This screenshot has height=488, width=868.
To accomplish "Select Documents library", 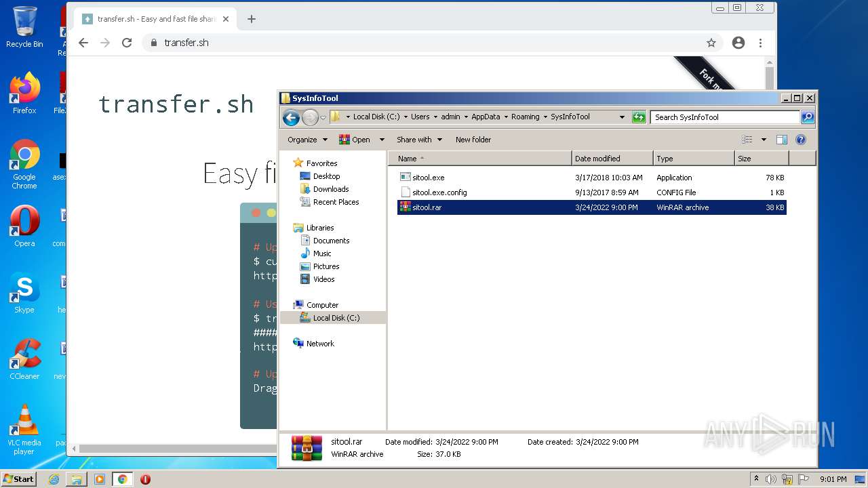I will 331,241.
